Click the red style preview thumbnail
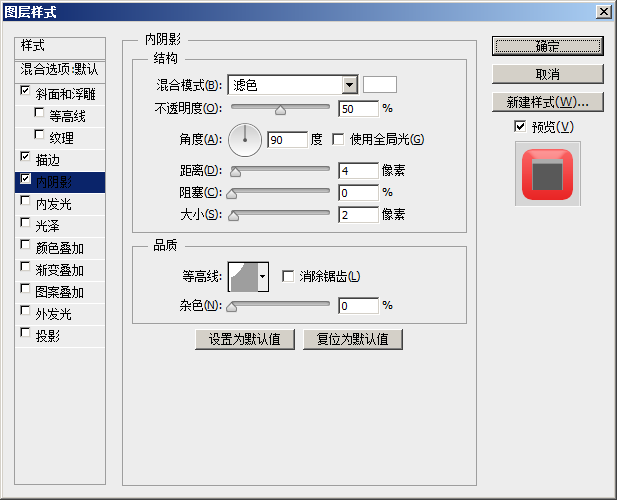The width and height of the screenshot is (617, 500). point(547,174)
